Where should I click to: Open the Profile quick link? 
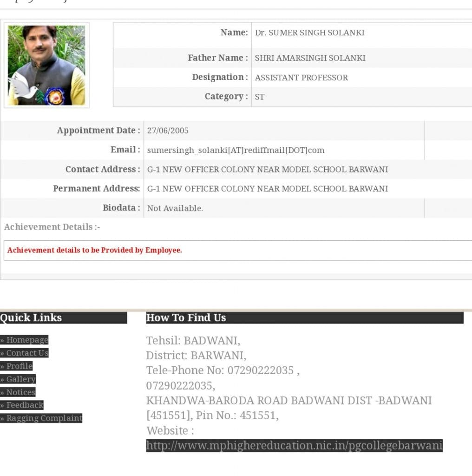click(19, 366)
